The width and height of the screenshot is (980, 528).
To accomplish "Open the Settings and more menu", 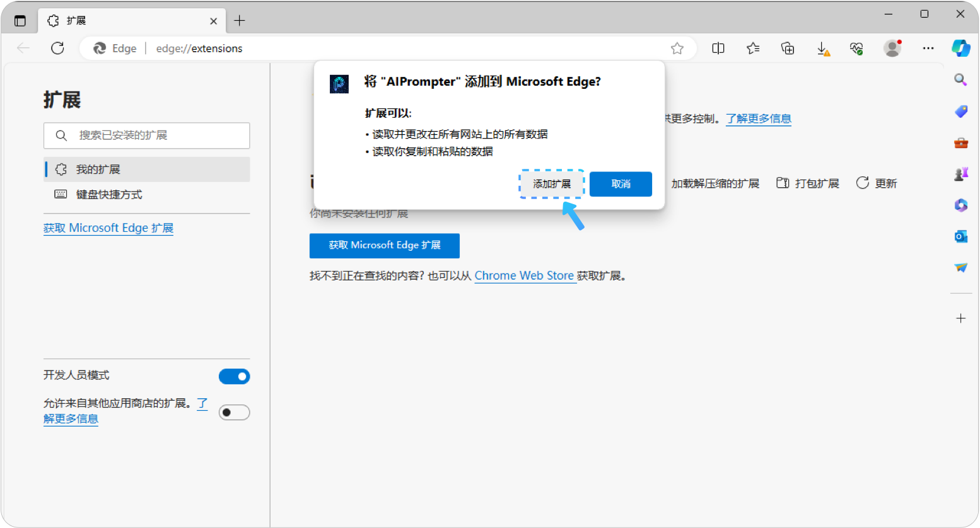I will click(x=928, y=48).
